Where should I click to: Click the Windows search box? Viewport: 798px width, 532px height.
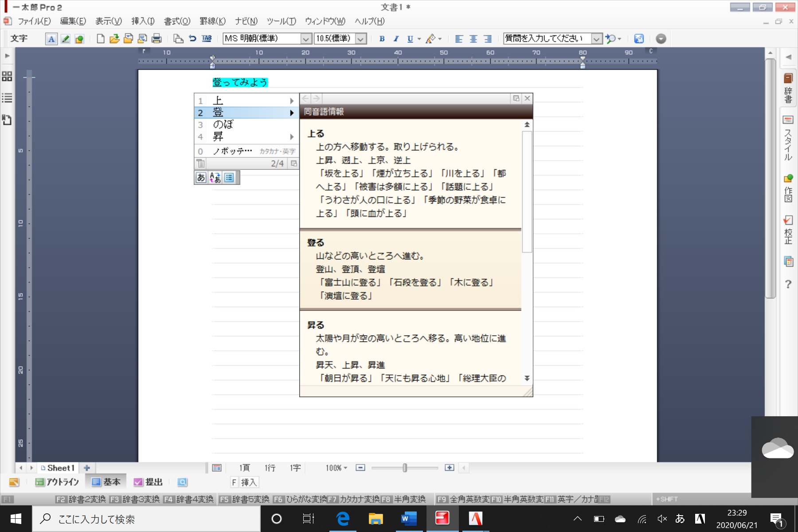tap(146, 519)
